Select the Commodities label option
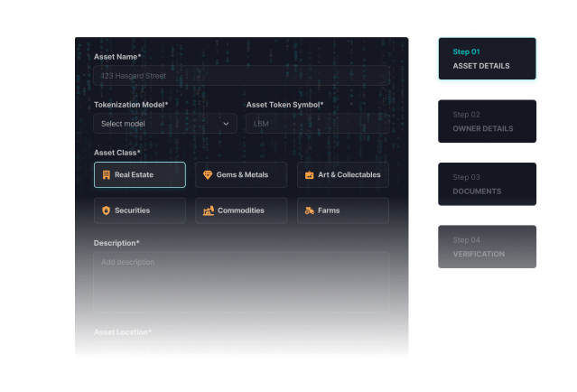The height and width of the screenshot is (392, 577). (241, 210)
